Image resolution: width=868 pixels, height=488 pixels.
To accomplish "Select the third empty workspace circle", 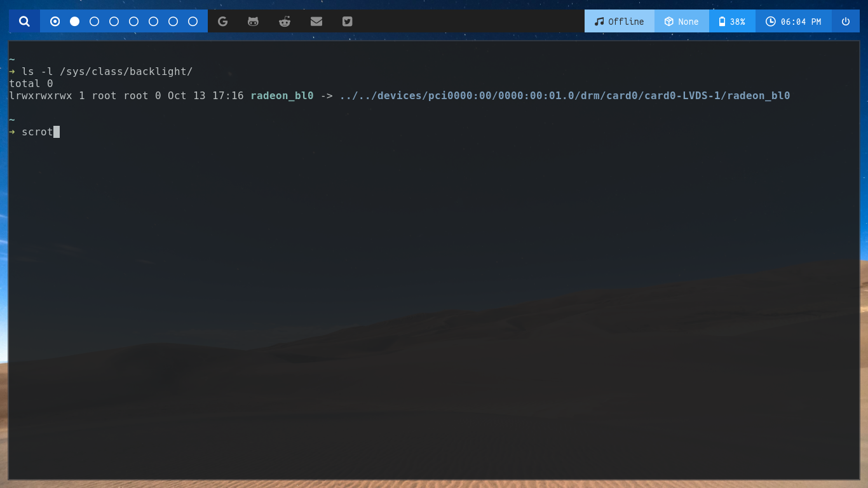I will [133, 21].
